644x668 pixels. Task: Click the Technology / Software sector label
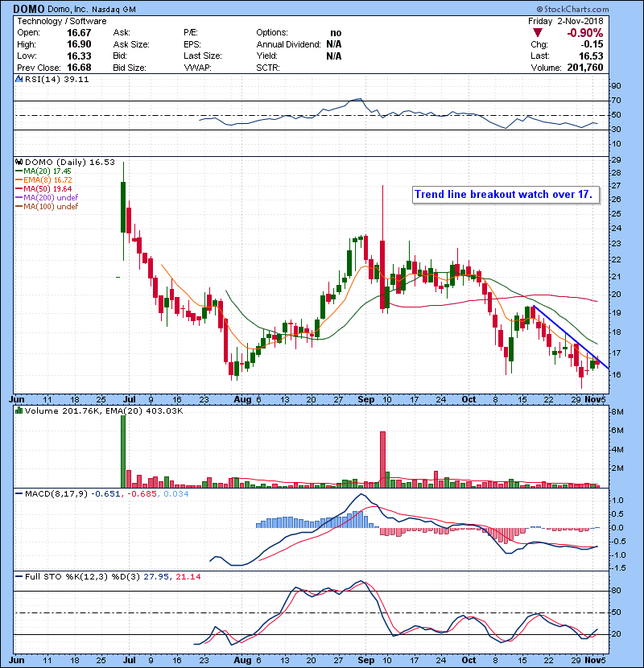pos(62,21)
